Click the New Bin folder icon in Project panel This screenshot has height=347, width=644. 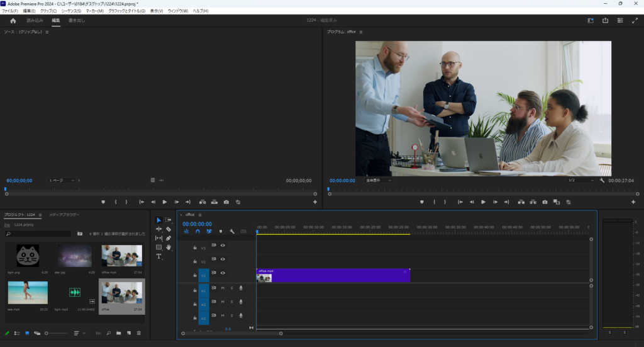118,333
